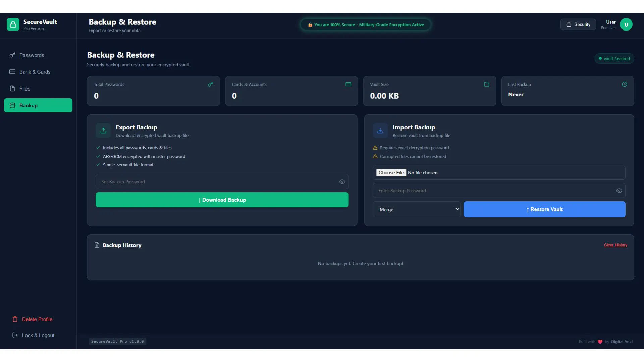Open the Passwords section

(x=38, y=55)
